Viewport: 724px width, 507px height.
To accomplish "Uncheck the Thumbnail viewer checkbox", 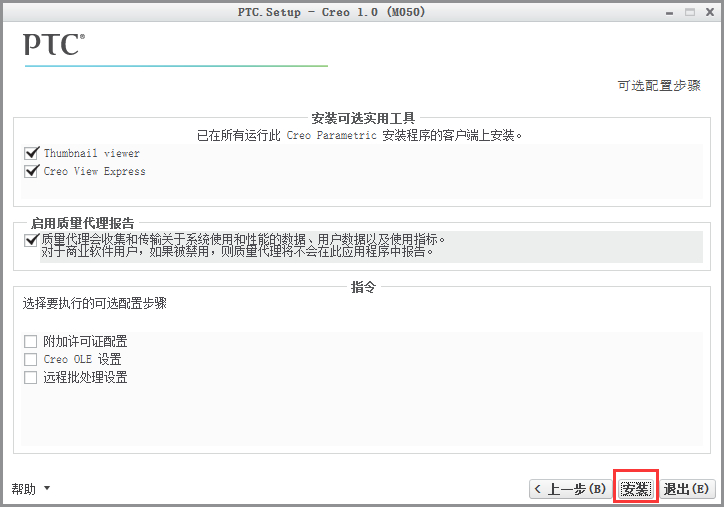I will click(x=31, y=154).
